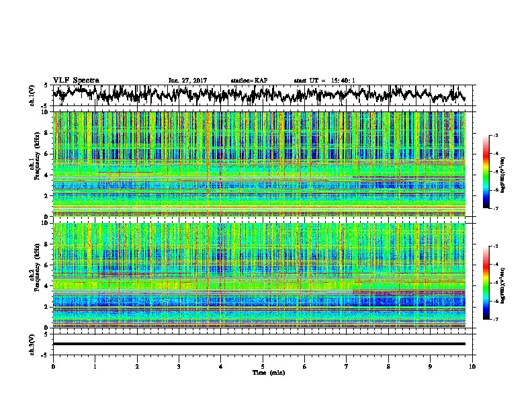Click the 6 tick on time axis
This screenshot has width=532, height=411.
305,367
